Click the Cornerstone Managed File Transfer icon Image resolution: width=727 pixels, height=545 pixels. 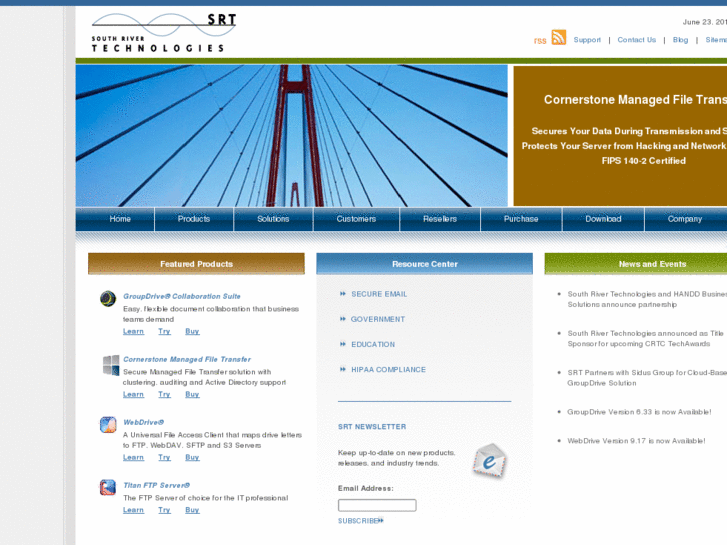(x=111, y=365)
